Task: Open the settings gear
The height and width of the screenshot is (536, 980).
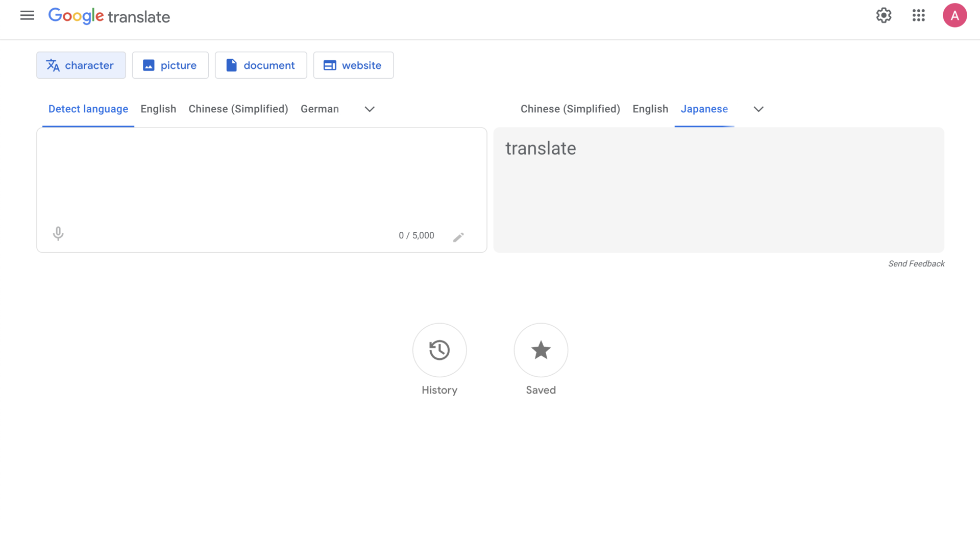Action: tap(884, 16)
